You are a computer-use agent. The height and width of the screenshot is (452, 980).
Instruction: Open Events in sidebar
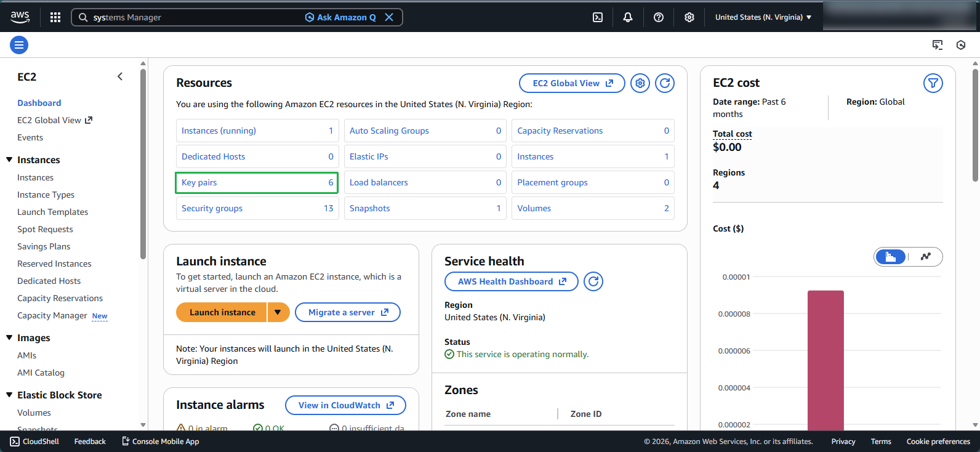pos(30,137)
